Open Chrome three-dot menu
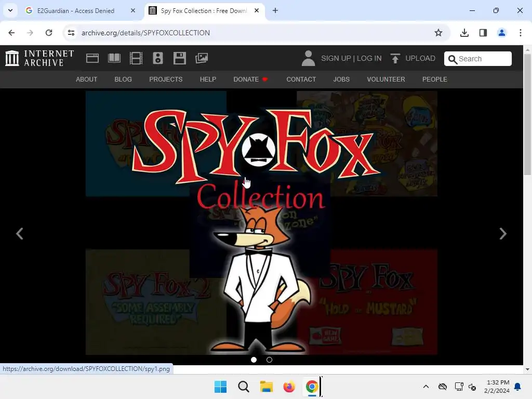 pos(521,33)
